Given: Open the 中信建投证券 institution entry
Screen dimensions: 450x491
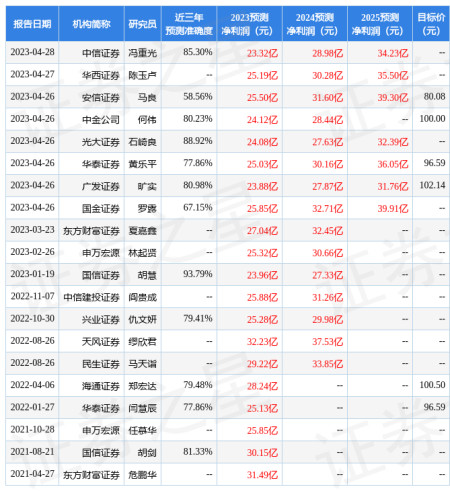Looking at the screenshot, I should point(91,297).
